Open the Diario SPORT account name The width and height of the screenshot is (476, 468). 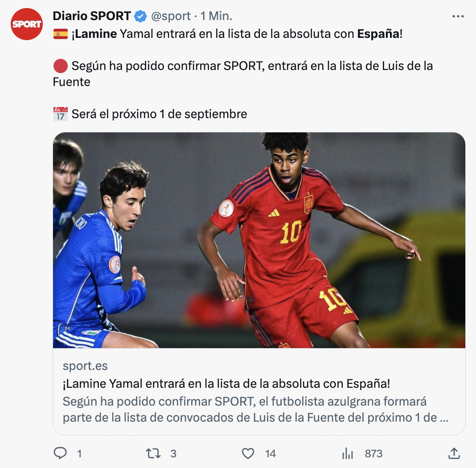[x=92, y=16]
